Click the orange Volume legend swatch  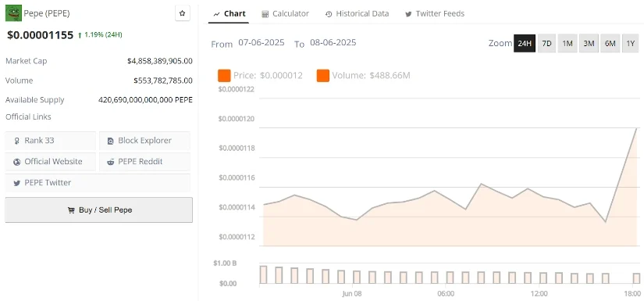(323, 76)
